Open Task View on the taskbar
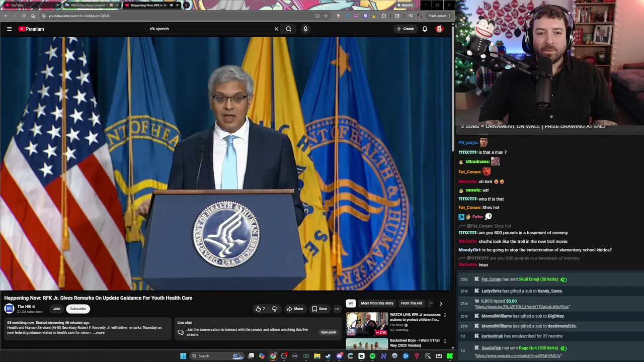Viewport: 644px width, 362px height. 251,356
